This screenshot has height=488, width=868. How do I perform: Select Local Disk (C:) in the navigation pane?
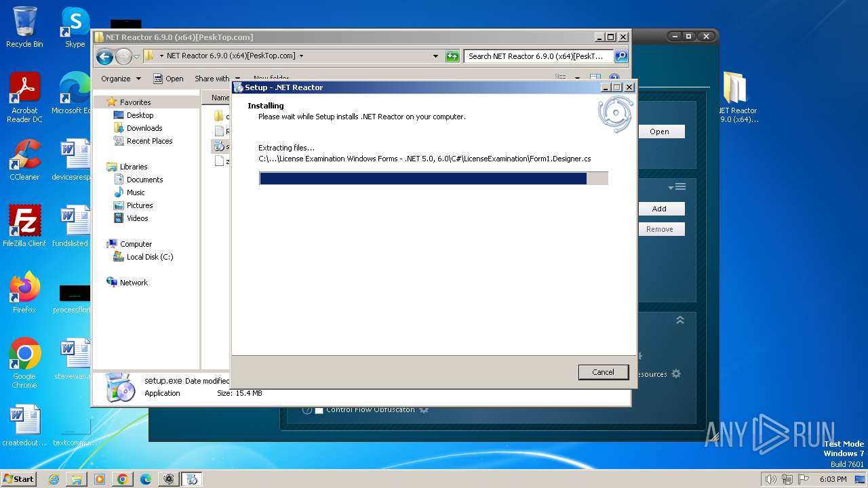pyautogui.click(x=149, y=257)
